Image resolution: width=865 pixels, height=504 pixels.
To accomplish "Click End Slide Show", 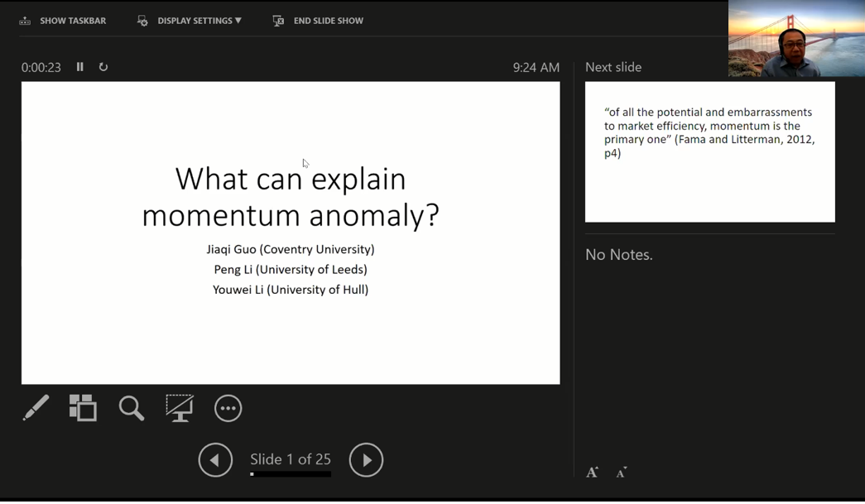I will (319, 21).
